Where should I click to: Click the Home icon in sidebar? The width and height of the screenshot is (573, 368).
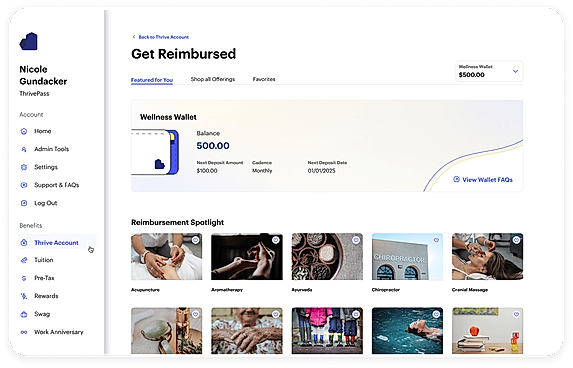pos(24,131)
